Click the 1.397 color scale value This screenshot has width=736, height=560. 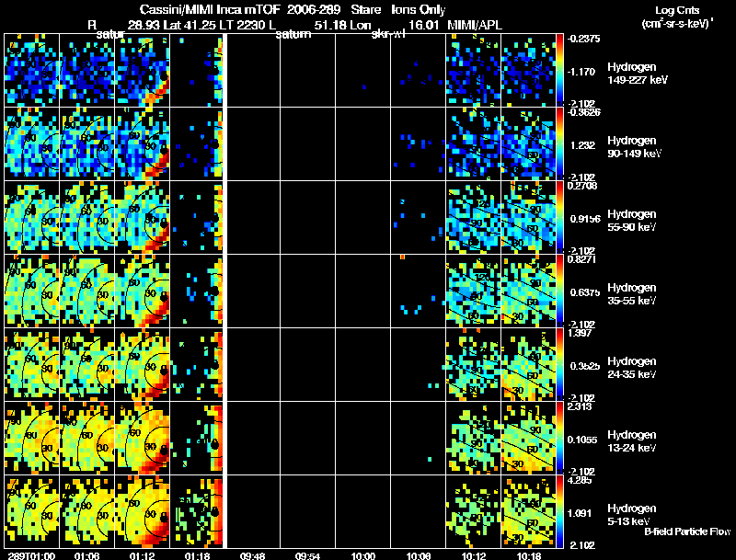(580, 333)
